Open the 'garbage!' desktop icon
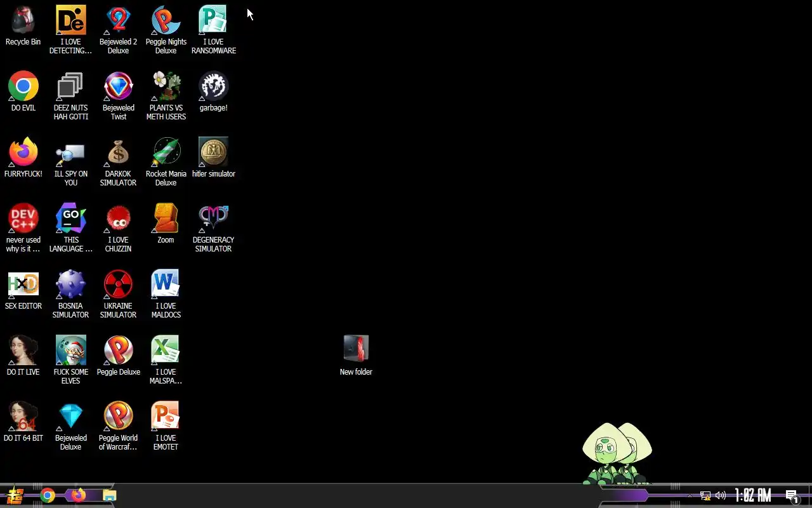Viewport: 812px width, 508px height. 213,86
